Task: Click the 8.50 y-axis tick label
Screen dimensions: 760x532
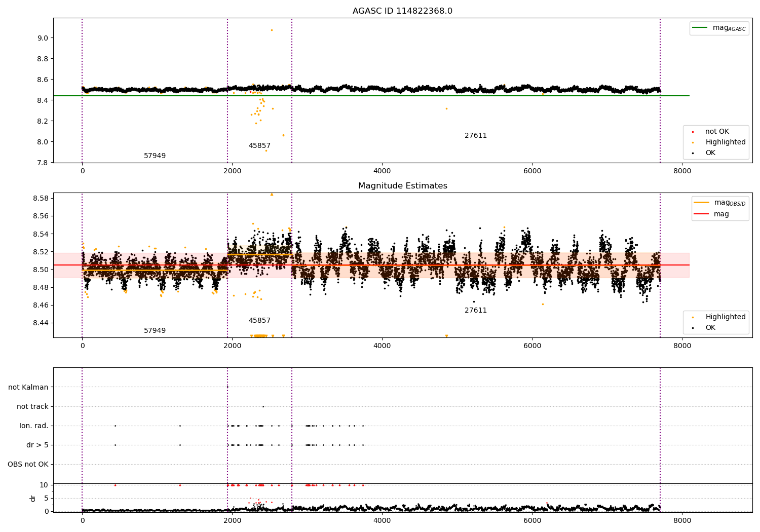Action: coord(41,270)
